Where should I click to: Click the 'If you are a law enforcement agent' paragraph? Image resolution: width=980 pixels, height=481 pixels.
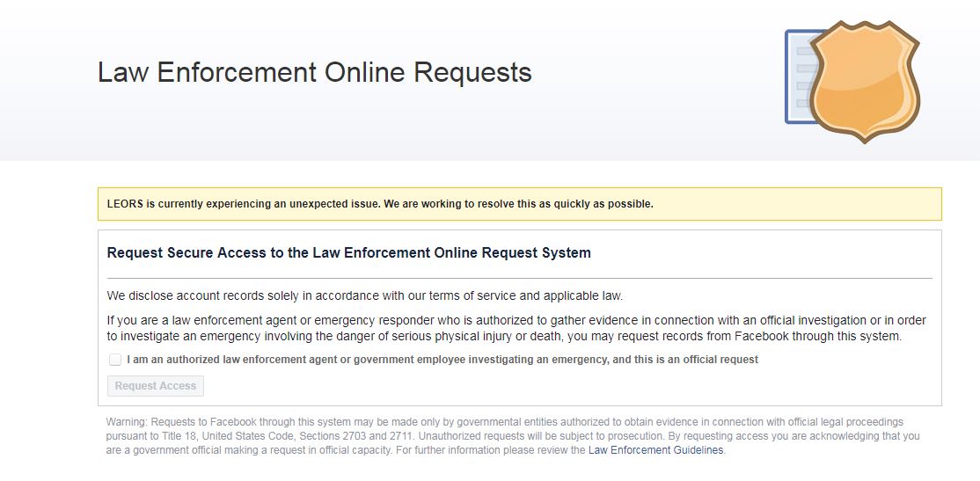516,328
